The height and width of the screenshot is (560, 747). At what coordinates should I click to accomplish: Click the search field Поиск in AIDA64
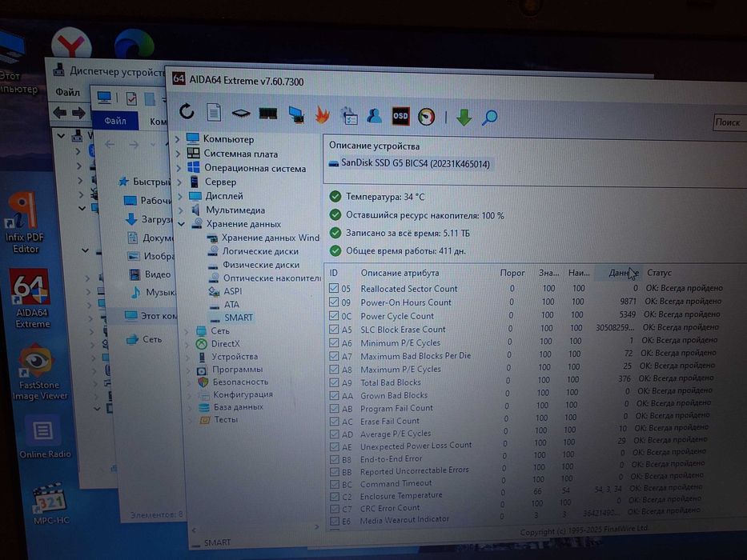730,122
